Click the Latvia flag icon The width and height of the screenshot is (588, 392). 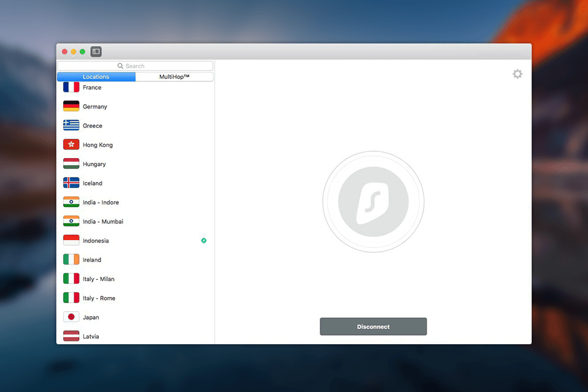point(71,336)
